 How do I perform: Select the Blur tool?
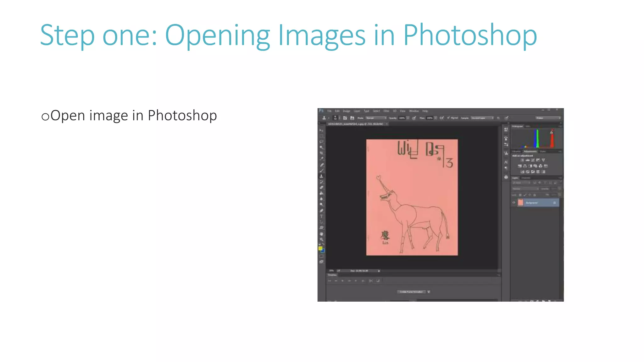pyautogui.click(x=321, y=199)
